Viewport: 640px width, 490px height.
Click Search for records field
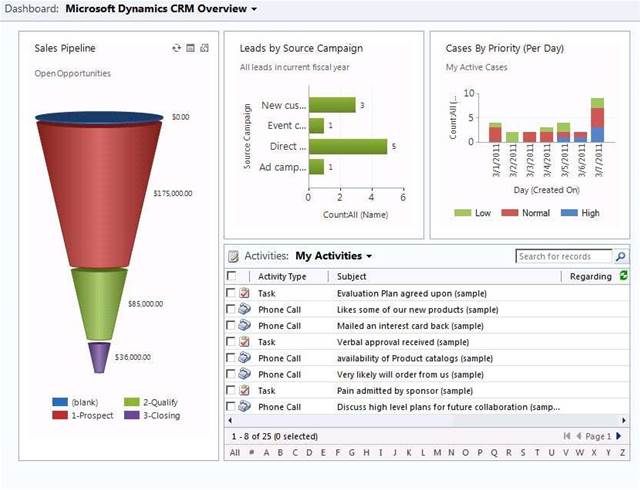pyautogui.click(x=564, y=256)
